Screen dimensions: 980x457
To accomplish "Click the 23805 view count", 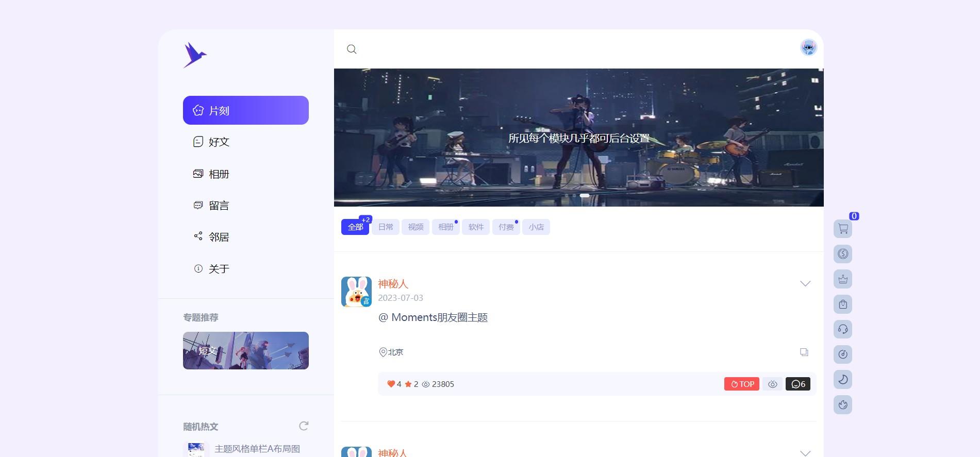I will click(443, 384).
